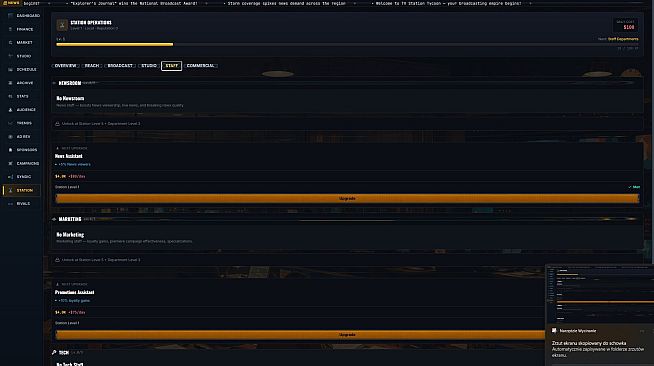The height and width of the screenshot is (366, 654).
Task: Open the screenshot preview thumbnail in notification
Action: pyautogui.click(x=600, y=294)
